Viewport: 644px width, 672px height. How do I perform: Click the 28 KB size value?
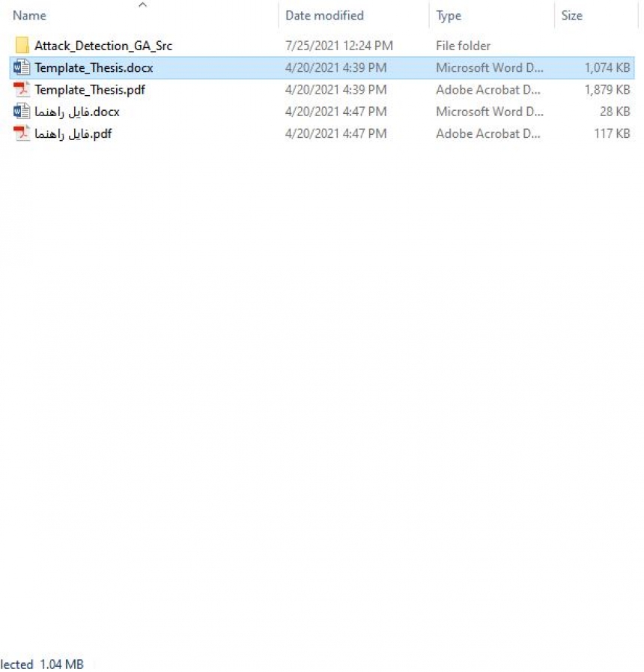click(615, 112)
